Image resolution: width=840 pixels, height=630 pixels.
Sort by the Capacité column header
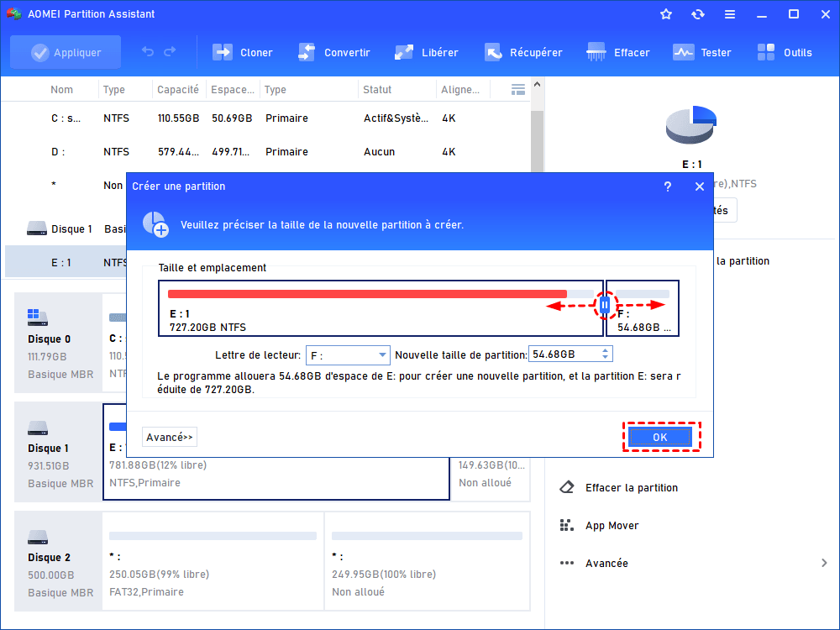[x=178, y=90]
